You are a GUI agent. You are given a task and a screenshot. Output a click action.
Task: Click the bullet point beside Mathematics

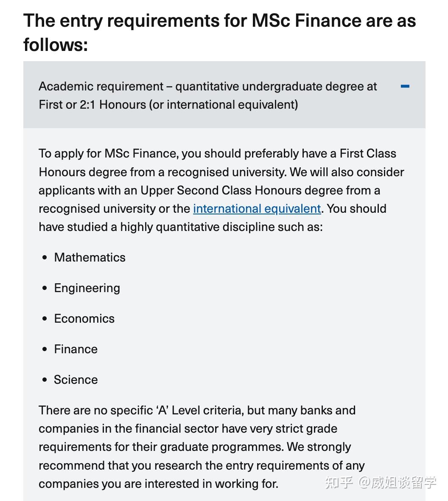[x=44, y=257]
